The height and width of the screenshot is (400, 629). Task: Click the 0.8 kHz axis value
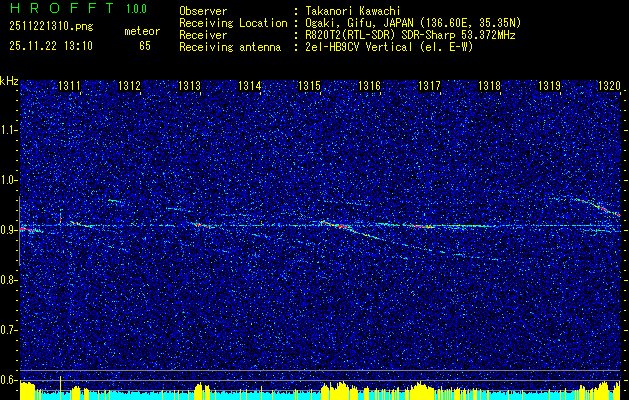[x=8, y=280]
